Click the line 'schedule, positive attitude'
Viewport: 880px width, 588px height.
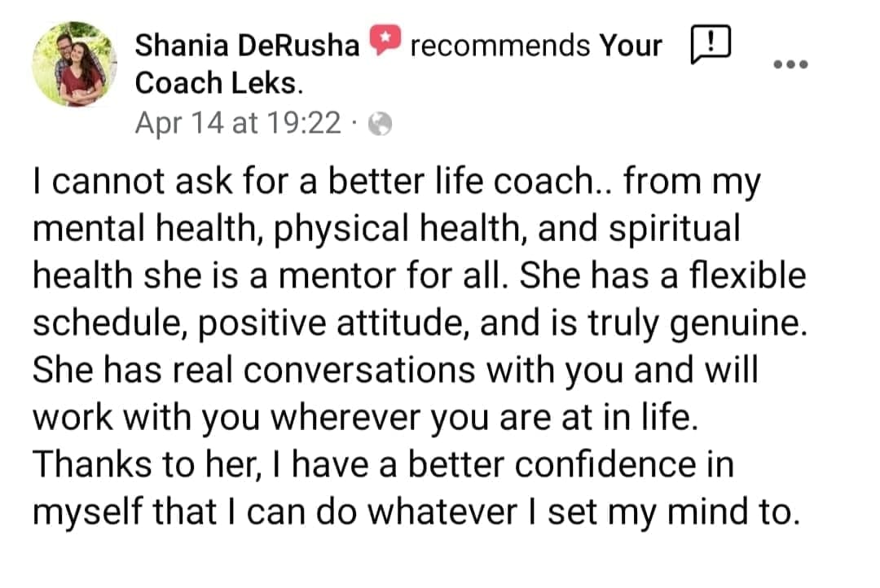click(420, 324)
